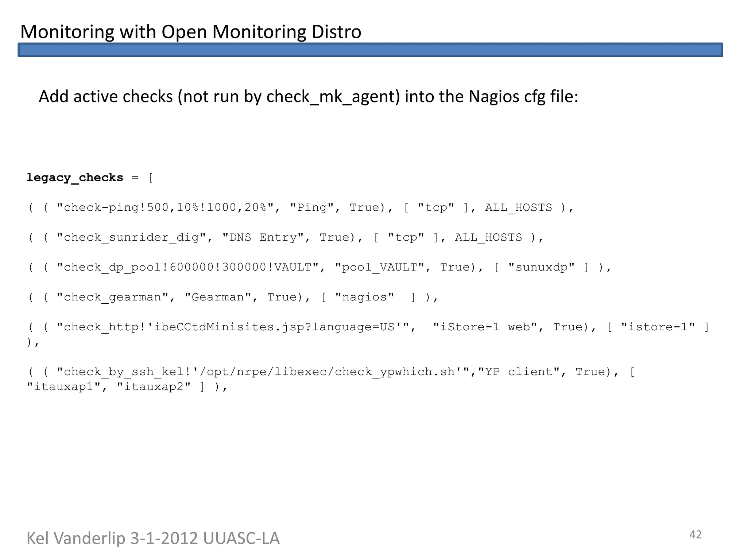Click the 'iStore-1 web' string
Screen dimensions: 747x560
(x=485, y=327)
